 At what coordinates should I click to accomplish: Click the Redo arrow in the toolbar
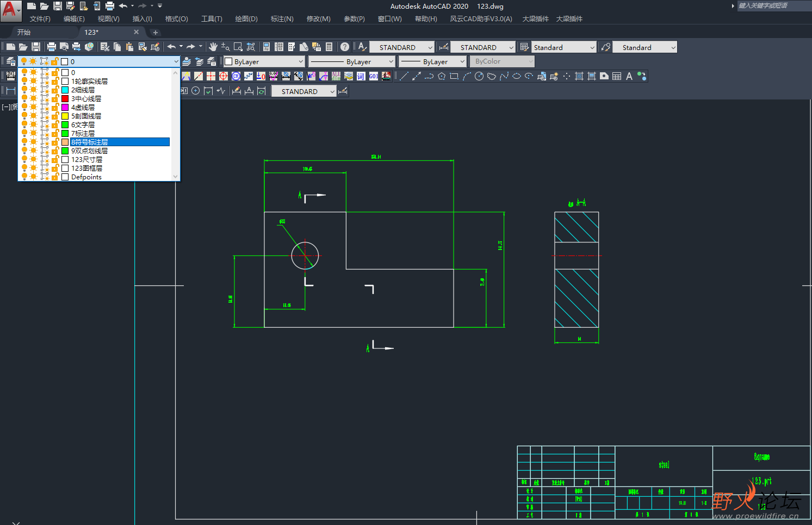click(191, 47)
